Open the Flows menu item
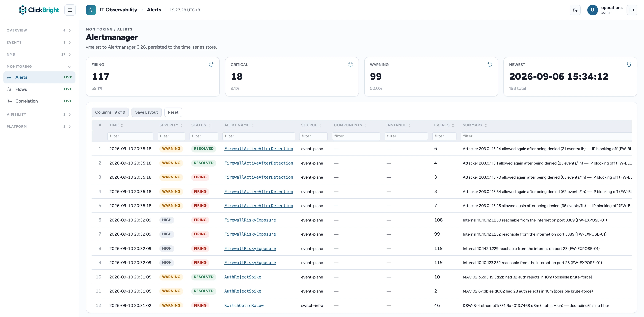 39,89
